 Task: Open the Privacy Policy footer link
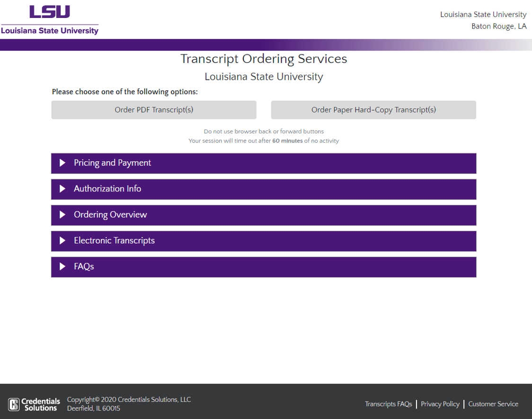(440, 404)
